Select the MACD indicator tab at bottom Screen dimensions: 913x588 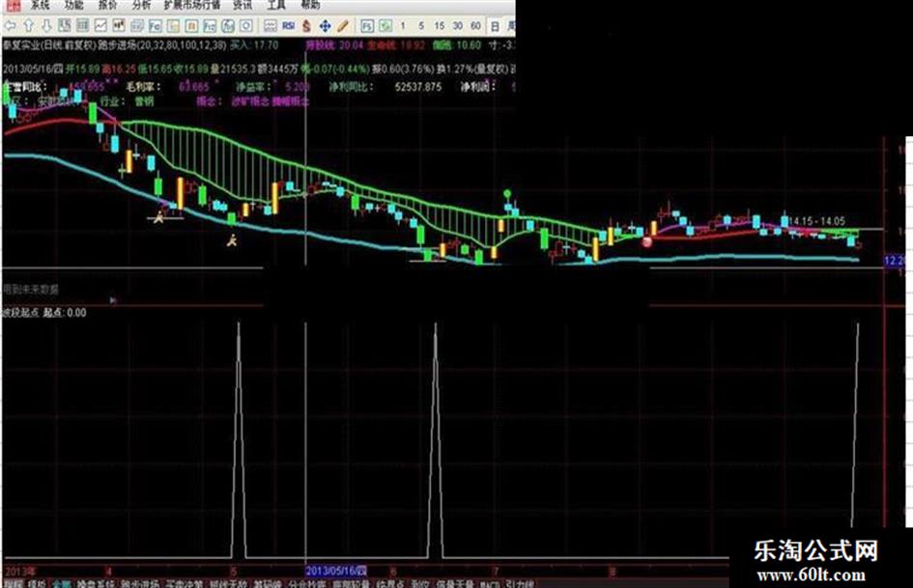490,584
